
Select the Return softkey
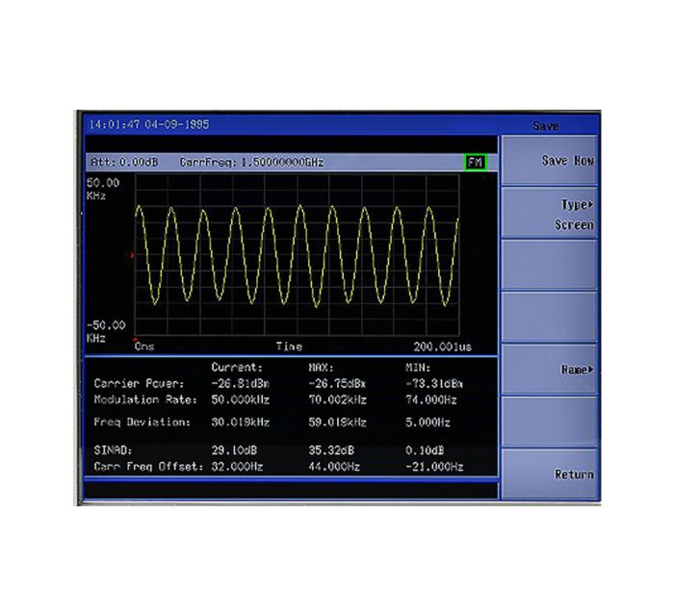(x=550, y=474)
